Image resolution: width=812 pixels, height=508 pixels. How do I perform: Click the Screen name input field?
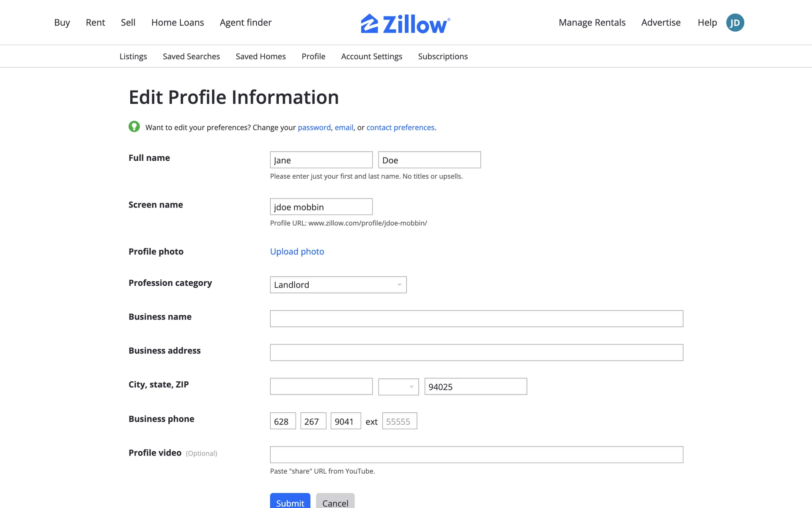[x=321, y=207]
